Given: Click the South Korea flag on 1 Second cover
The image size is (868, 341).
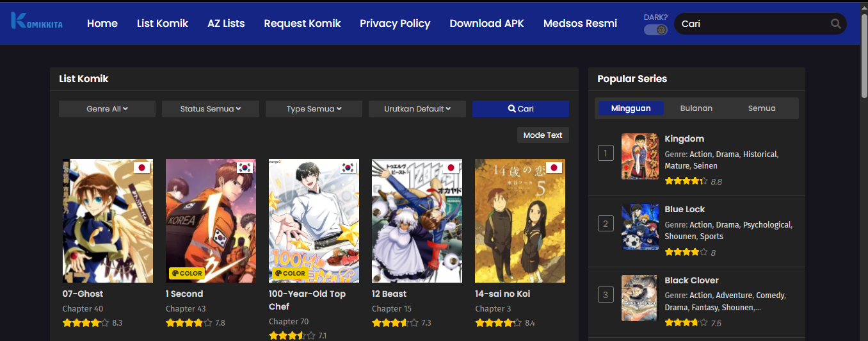Looking at the screenshot, I should coord(245,167).
